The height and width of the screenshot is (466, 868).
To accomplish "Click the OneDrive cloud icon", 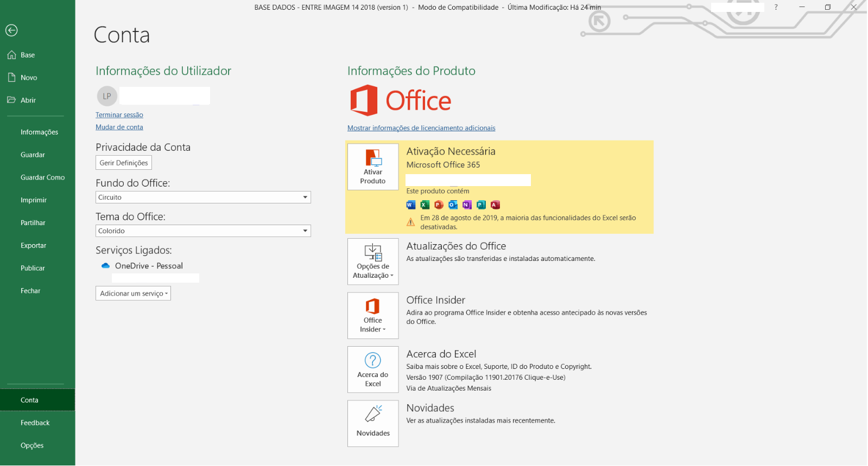I will [x=106, y=266].
